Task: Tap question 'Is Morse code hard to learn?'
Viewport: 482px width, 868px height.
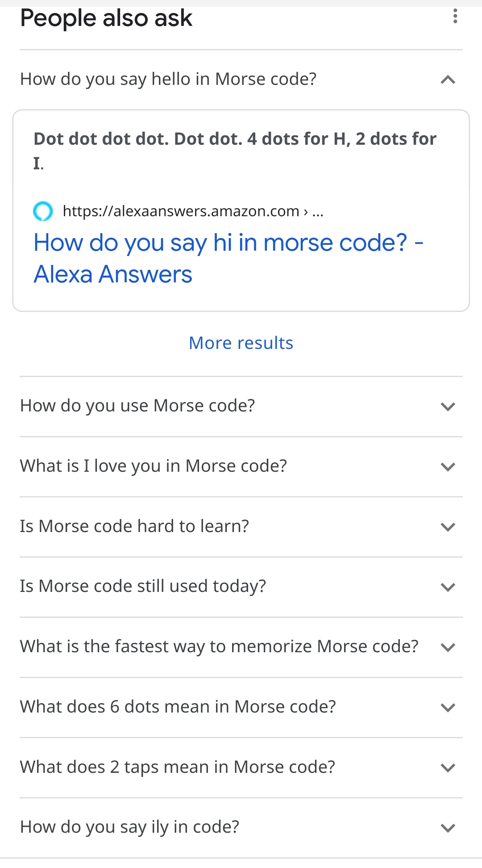Action: tap(134, 526)
